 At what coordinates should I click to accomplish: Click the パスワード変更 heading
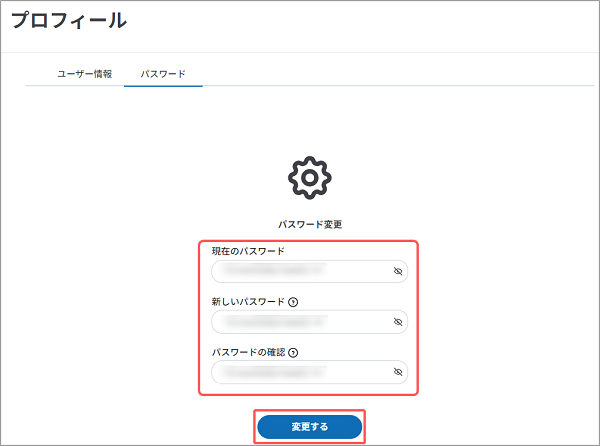pos(310,225)
